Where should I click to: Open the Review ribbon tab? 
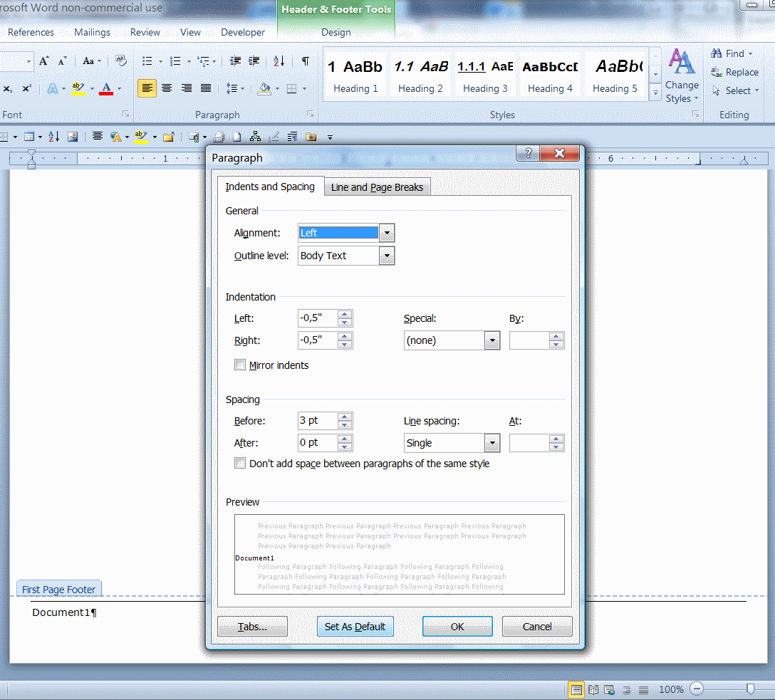(145, 32)
